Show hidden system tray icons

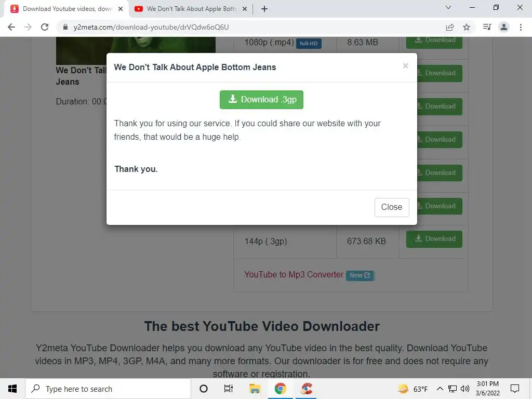point(440,389)
